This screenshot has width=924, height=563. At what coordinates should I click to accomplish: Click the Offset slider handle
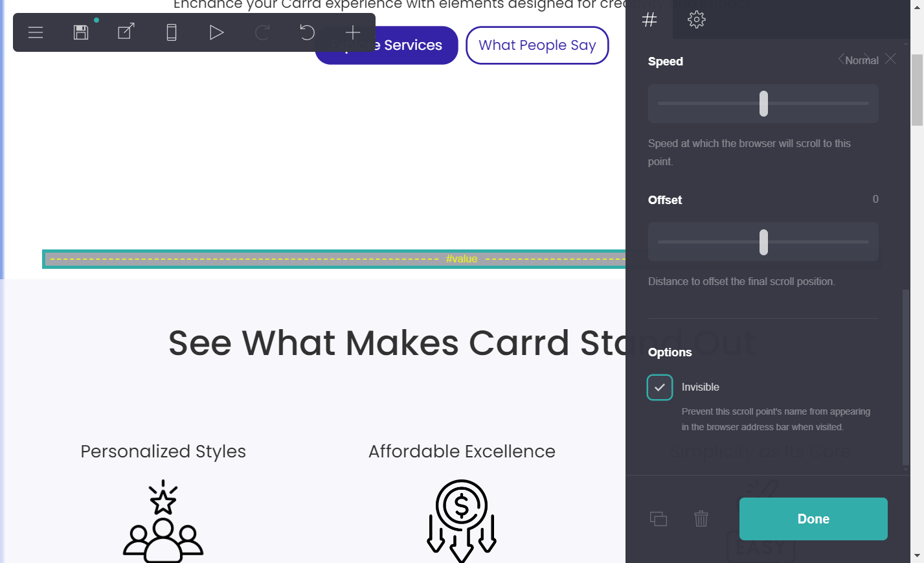pyautogui.click(x=763, y=242)
